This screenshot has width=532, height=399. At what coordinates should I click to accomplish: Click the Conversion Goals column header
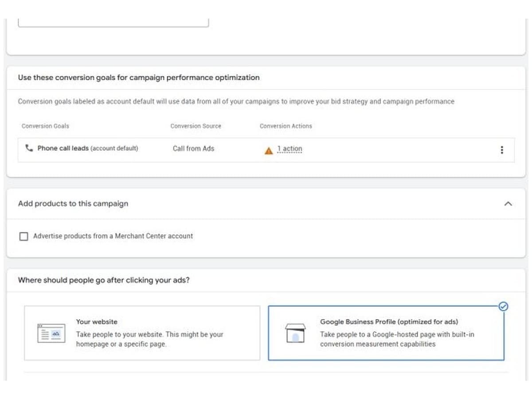click(x=45, y=126)
